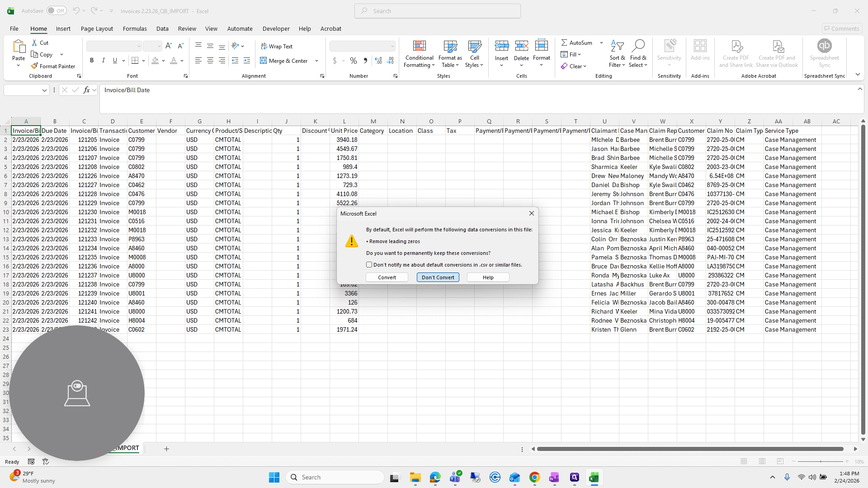The width and height of the screenshot is (868, 488).
Task: Click the Page Layout view status icon
Action: pyautogui.click(x=762, y=461)
